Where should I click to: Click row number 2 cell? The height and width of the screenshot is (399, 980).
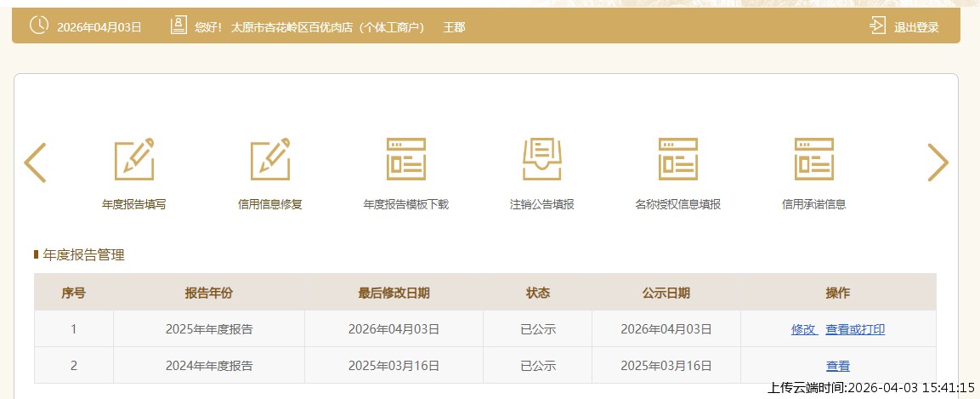pos(74,365)
